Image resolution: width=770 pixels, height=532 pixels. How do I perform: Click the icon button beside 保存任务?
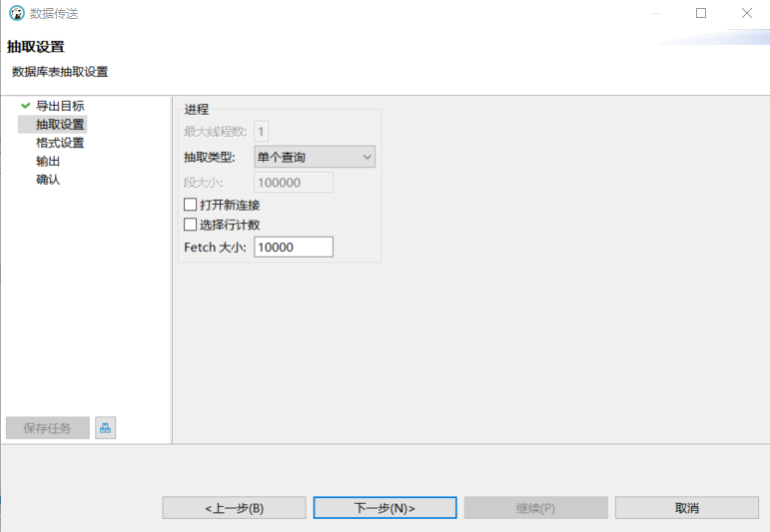coord(106,428)
